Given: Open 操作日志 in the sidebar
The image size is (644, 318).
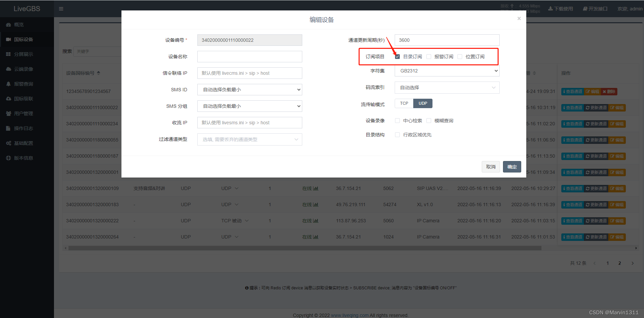Looking at the screenshot, I should [23, 128].
